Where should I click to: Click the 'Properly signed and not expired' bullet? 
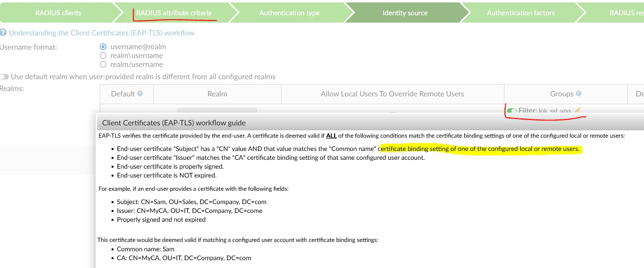161,219
